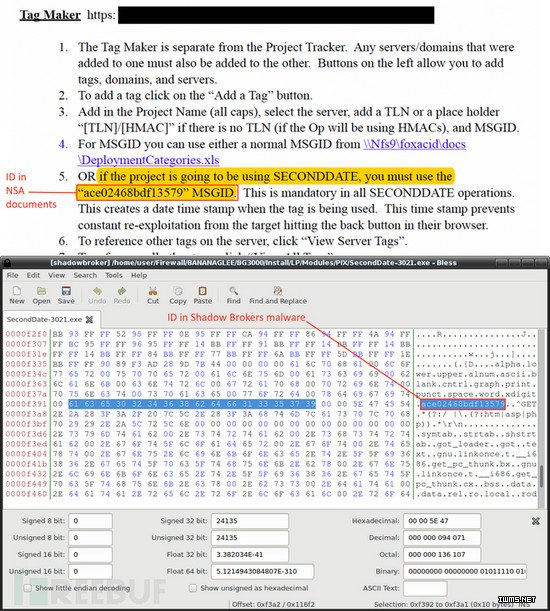
Task: Open the Help menu
Action: pyautogui.click(x=139, y=275)
